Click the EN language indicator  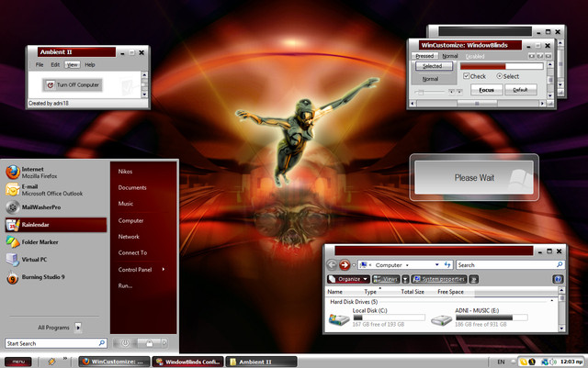(501, 362)
